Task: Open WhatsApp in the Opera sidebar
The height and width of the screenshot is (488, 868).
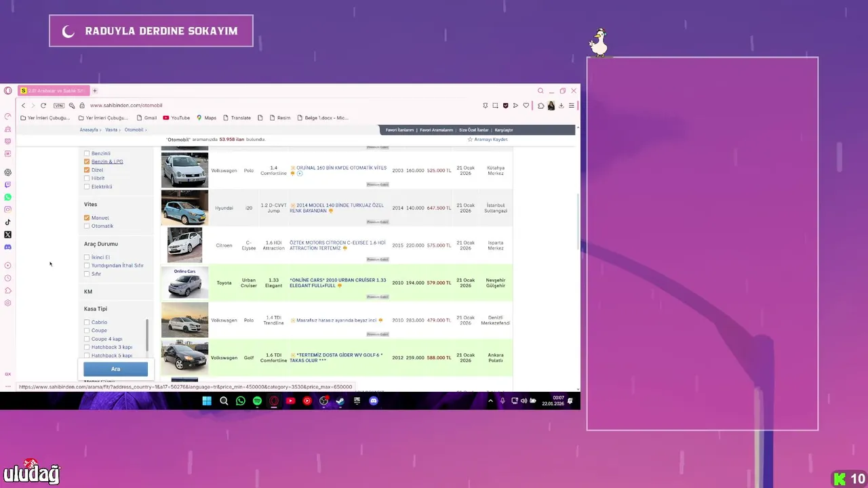Action: point(7,197)
